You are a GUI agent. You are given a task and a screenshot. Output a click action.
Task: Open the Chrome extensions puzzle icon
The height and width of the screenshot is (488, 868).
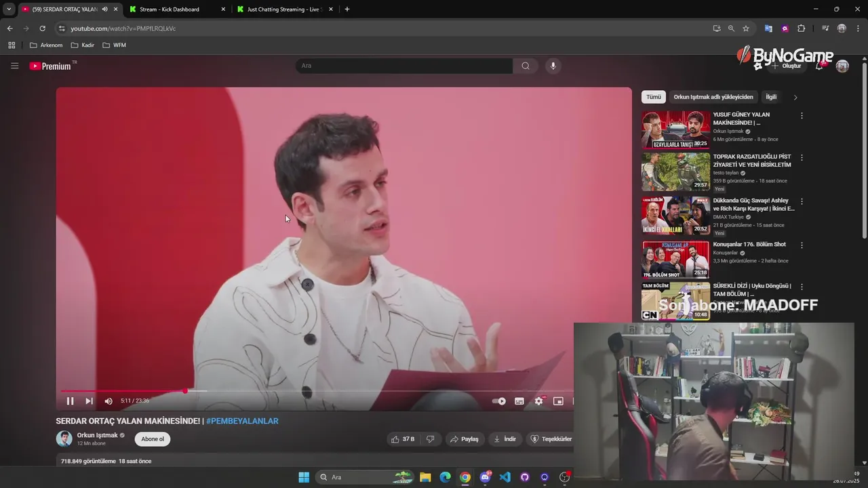(x=802, y=28)
